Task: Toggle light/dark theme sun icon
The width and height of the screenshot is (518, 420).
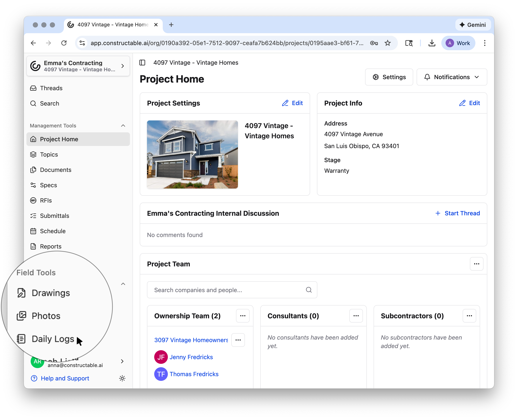Action: [122, 378]
